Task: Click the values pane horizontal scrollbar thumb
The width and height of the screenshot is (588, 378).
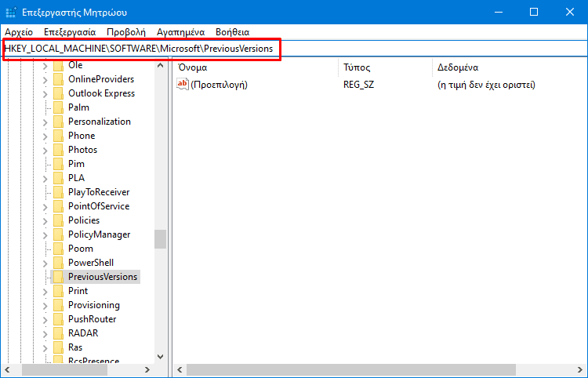Action: point(351,369)
